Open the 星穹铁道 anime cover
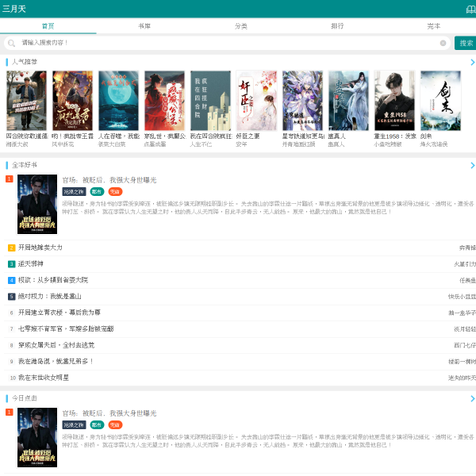Viewport: 476px width, 476px height. 303,101
